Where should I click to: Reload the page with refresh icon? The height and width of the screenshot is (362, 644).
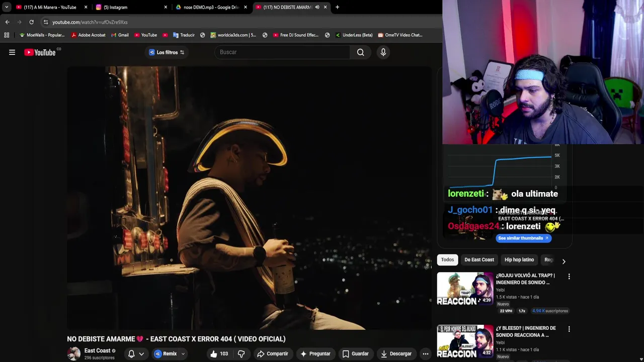(31, 22)
